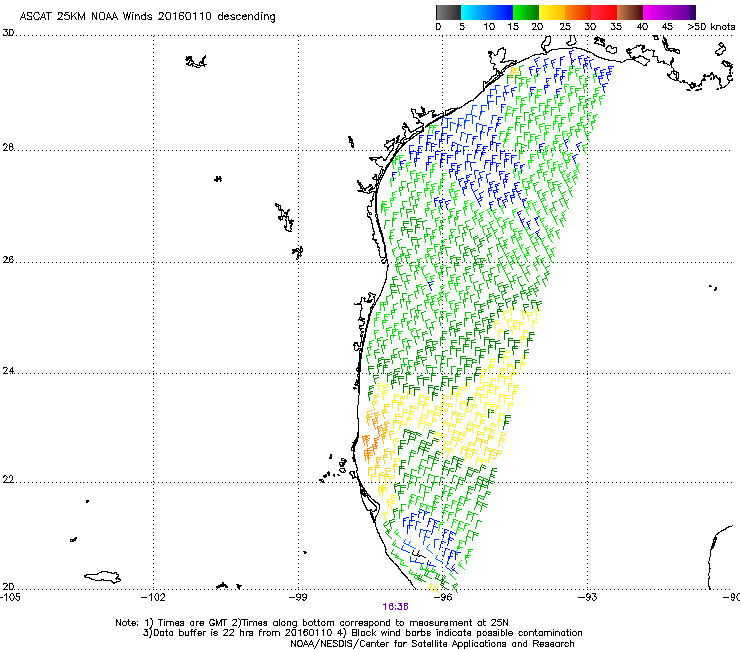Click the red 30-35 knots legend segment
The width and height of the screenshot is (740, 650).
tap(604, 12)
